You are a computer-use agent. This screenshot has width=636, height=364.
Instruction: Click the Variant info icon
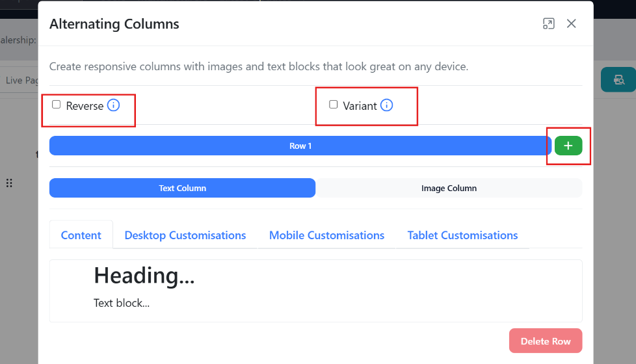pyautogui.click(x=386, y=105)
